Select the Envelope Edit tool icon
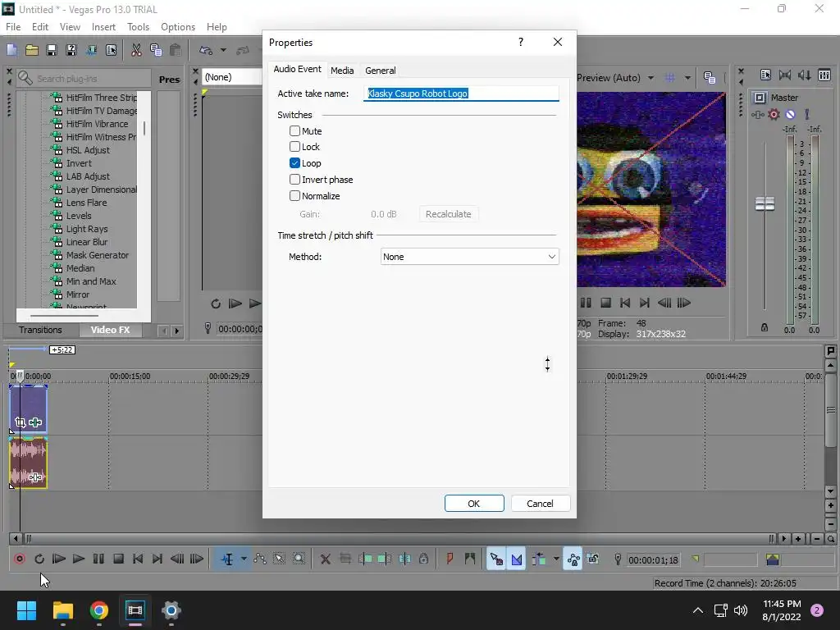This screenshot has height=630, width=840. coord(260,559)
